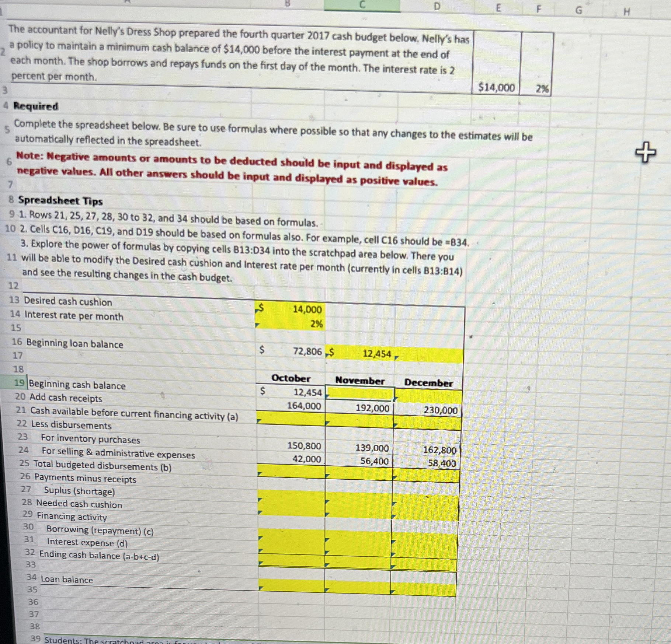Image resolution: width=671 pixels, height=644 pixels.
Task: Select December cash available row 21 cell
Action: [427, 423]
